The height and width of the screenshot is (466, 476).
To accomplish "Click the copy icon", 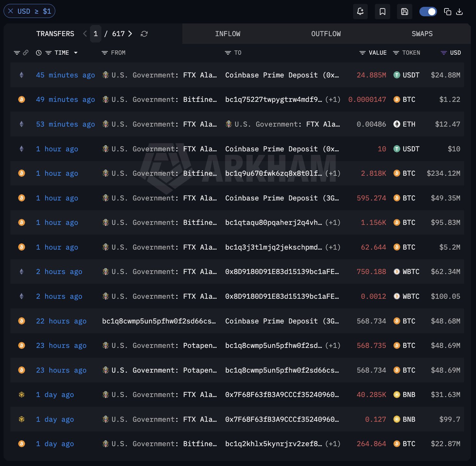I will [x=448, y=12].
